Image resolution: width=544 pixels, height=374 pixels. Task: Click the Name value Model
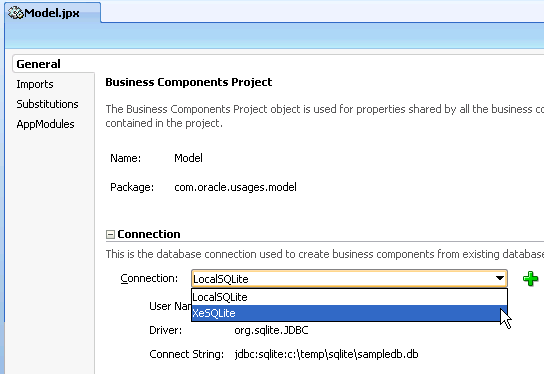coord(188,158)
